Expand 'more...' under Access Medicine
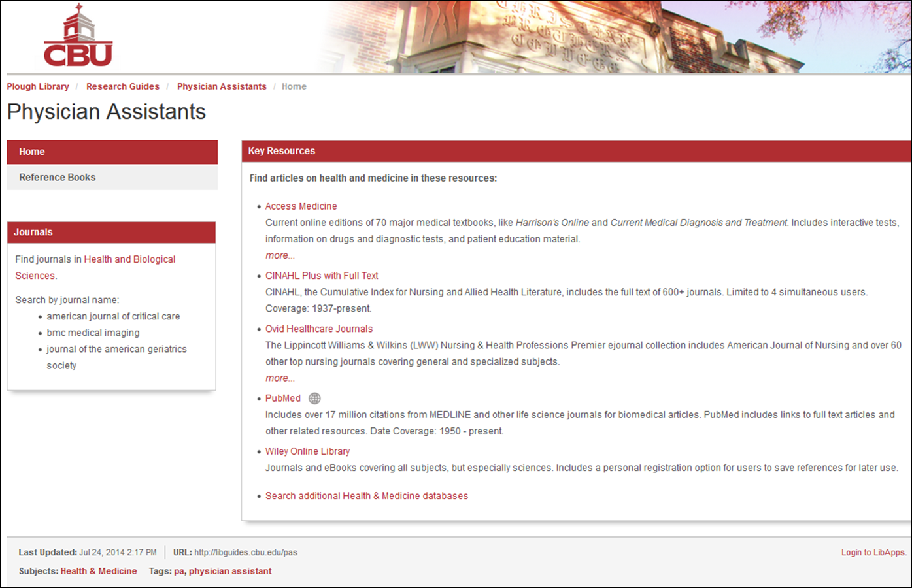Viewport: 912px width, 588px height. [x=280, y=255]
